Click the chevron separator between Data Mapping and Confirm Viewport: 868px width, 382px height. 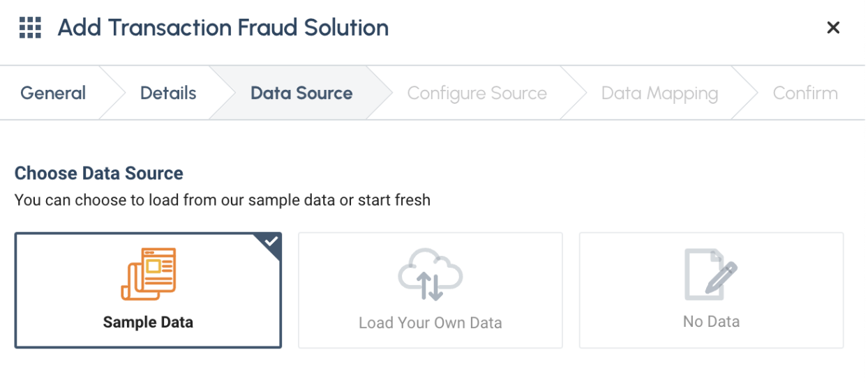pyautogui.click(x=746, y=93)
